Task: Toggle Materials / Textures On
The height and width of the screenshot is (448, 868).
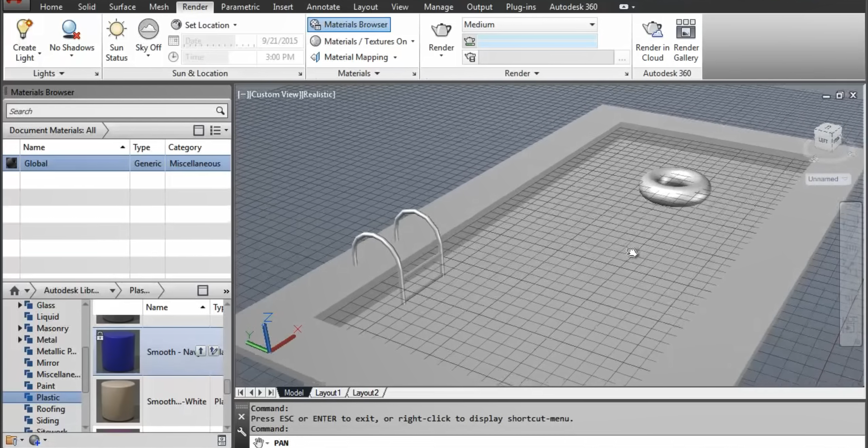Action: pos(362,41)
